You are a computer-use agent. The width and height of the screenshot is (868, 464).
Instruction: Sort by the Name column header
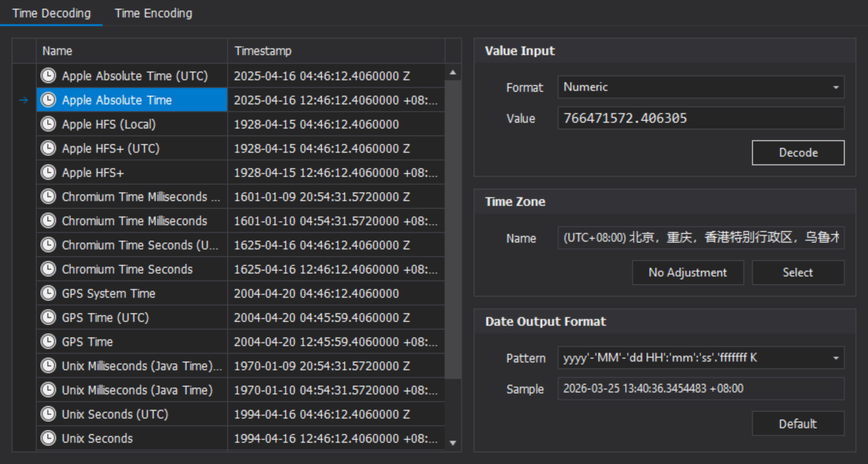coord(131,51)
